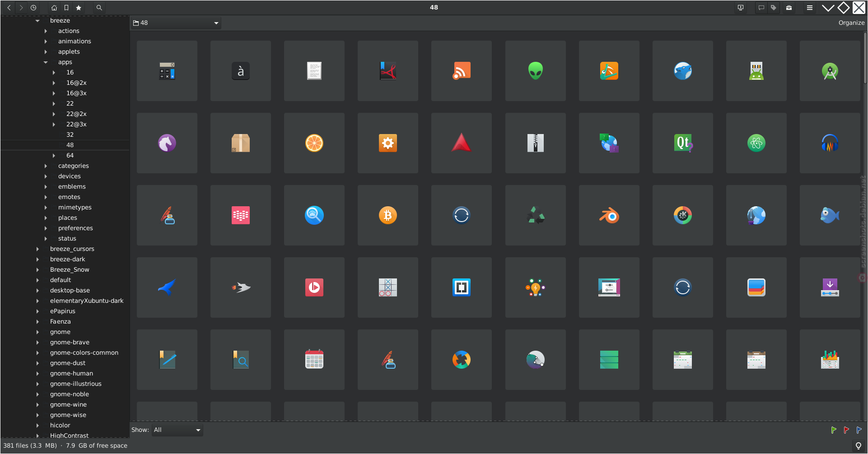868x454 pixels.
Task: Go to the home folder
Action: tap(54, 8)
